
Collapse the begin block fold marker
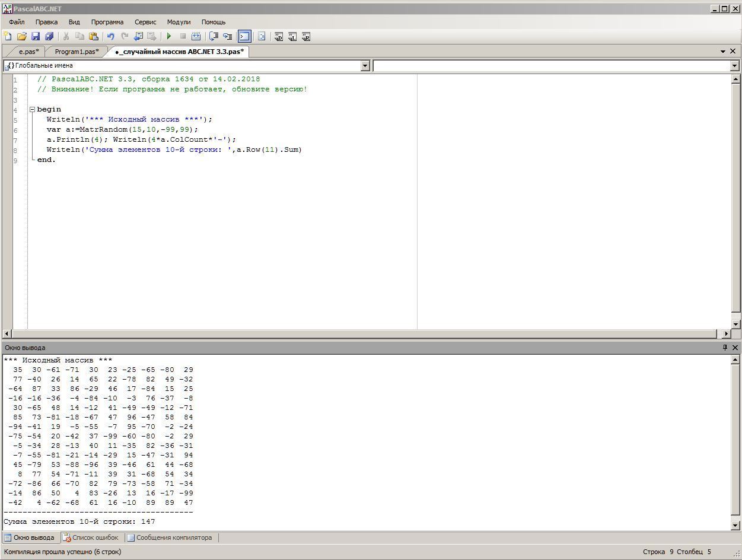(33, 109)
